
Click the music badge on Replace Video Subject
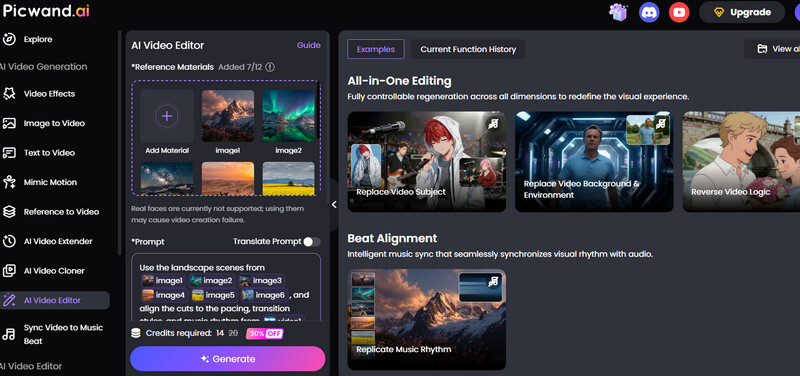tap(493, 123)
